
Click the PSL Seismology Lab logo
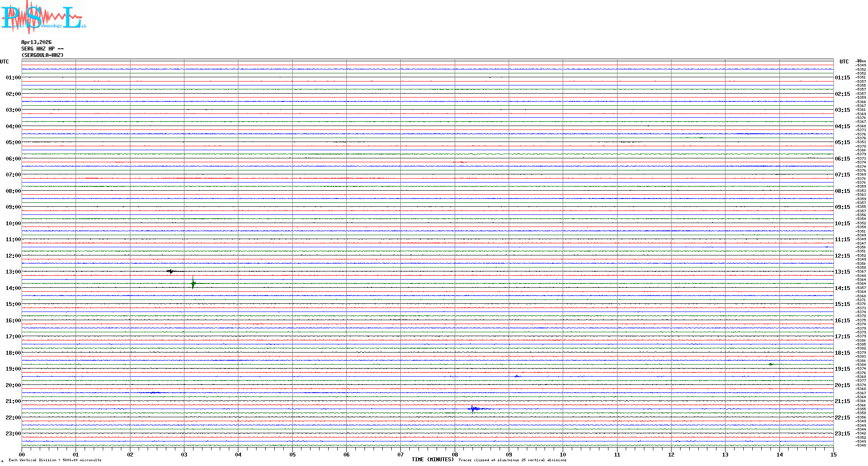(43, 16)
